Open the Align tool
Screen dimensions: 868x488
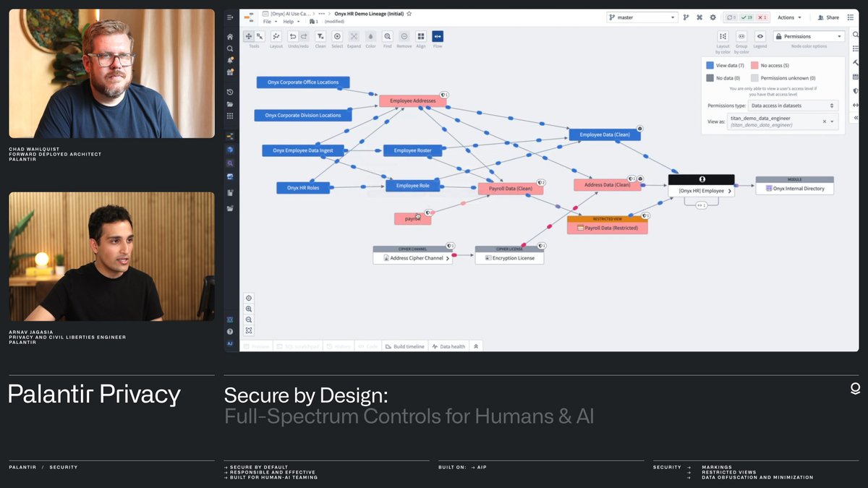[421, 36]
